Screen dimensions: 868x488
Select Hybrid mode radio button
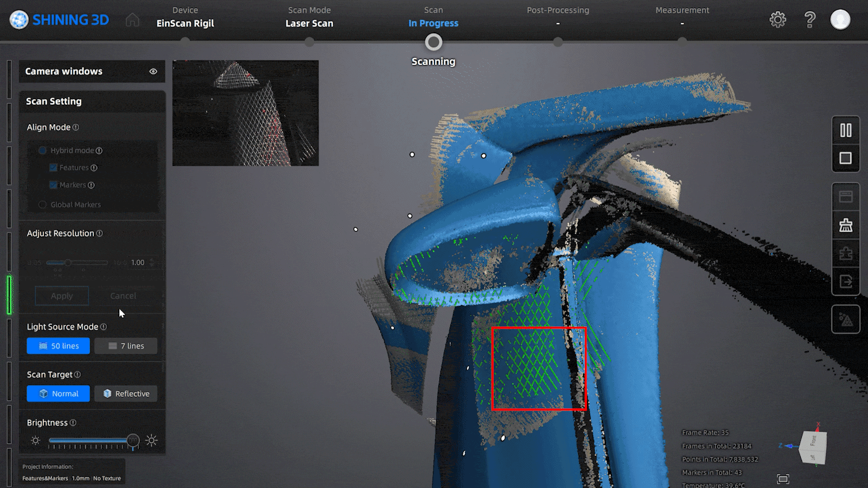42,150
